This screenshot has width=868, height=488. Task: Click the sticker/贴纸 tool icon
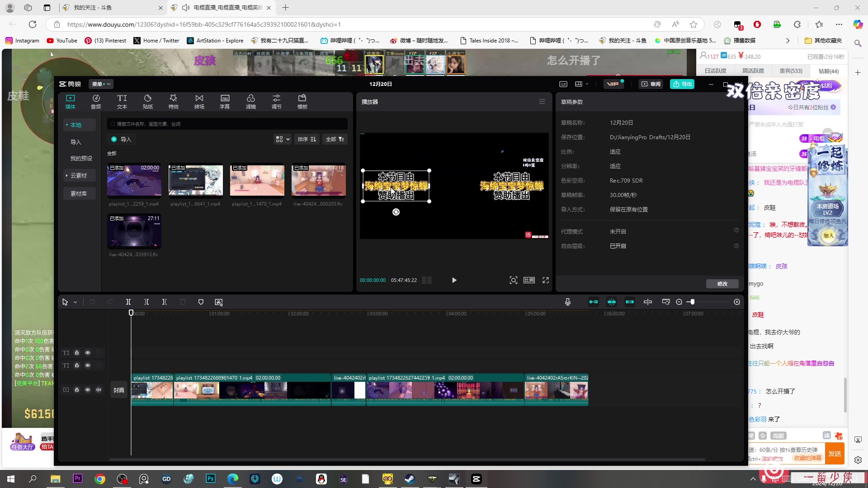147,101
